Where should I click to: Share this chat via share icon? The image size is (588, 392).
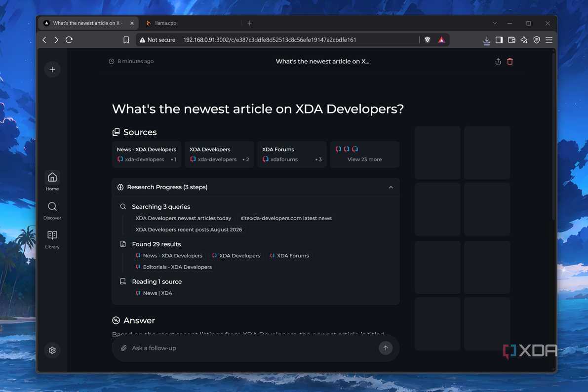(x=498, y=62)
